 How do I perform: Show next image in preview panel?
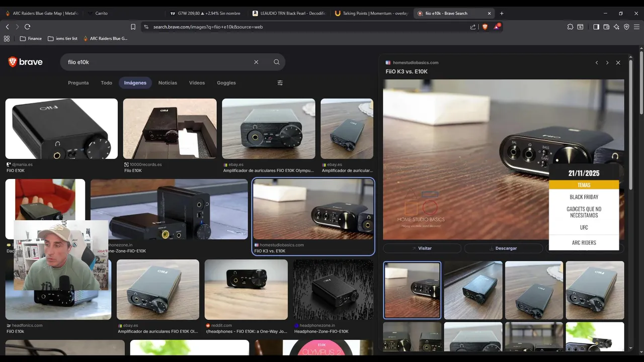[x=607, y=63]
